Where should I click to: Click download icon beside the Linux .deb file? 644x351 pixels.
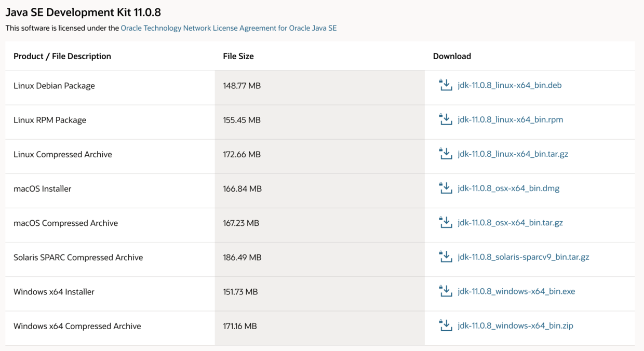click(x=446, y=85)
